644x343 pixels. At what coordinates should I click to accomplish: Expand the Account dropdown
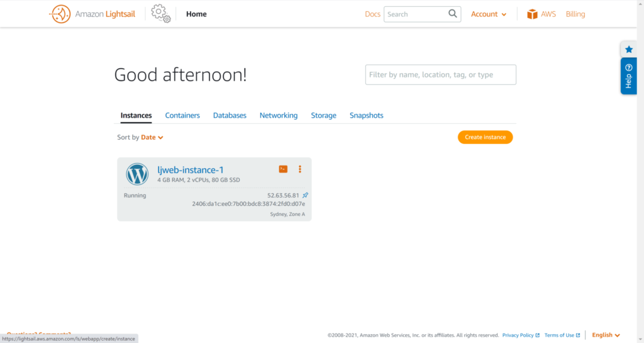[488, 14]
